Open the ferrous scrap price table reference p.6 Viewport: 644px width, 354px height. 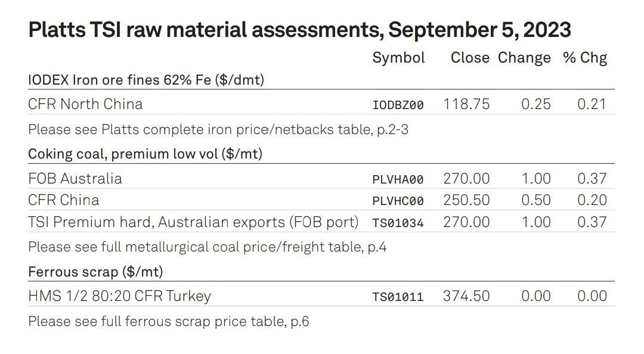click(168, 321)
